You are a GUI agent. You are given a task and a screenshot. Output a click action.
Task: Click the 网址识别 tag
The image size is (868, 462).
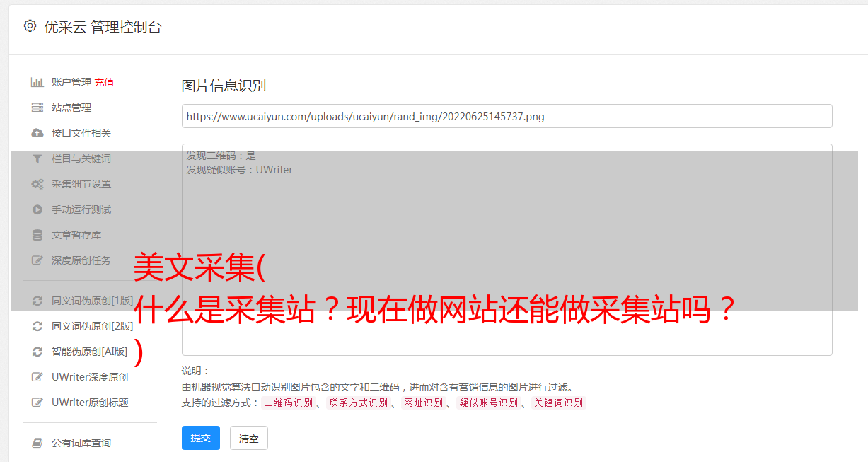click(423, 403)
